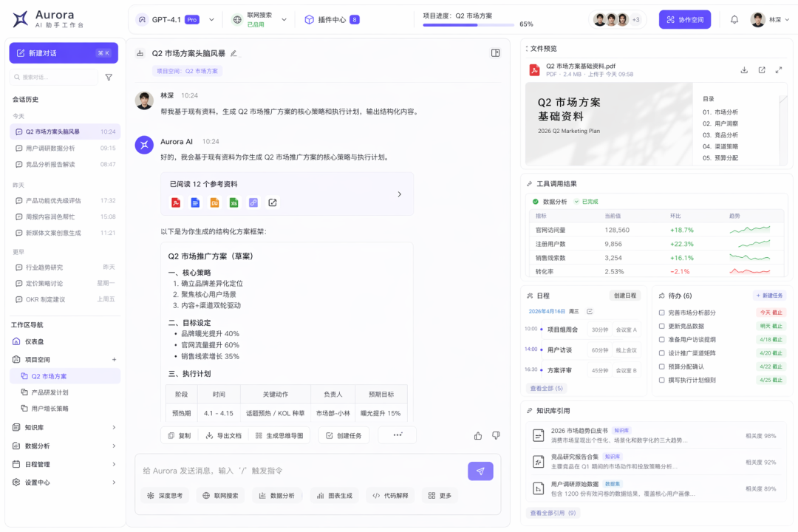
Task: Open notifications via the bell icon
Action: [x=734, y=19]
